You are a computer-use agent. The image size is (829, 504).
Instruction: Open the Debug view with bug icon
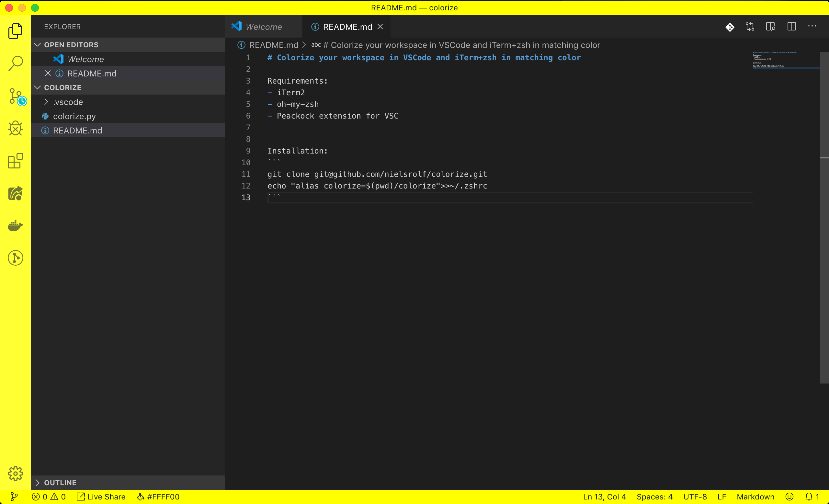tap(16, 129)
